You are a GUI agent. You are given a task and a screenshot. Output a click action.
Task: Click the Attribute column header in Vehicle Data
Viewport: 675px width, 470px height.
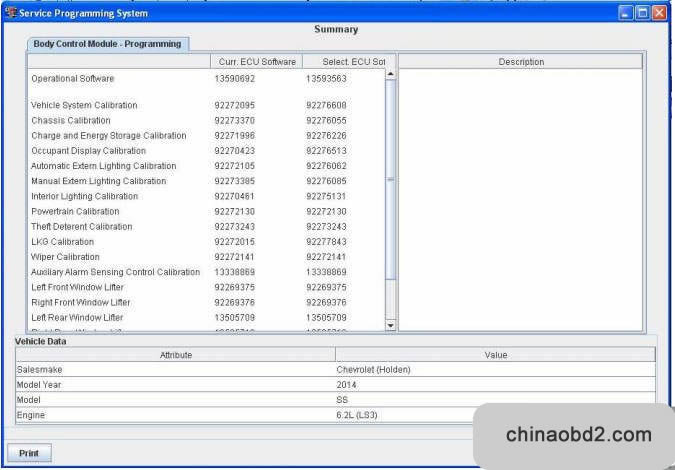pyautogui.click(x=176, y=355)
